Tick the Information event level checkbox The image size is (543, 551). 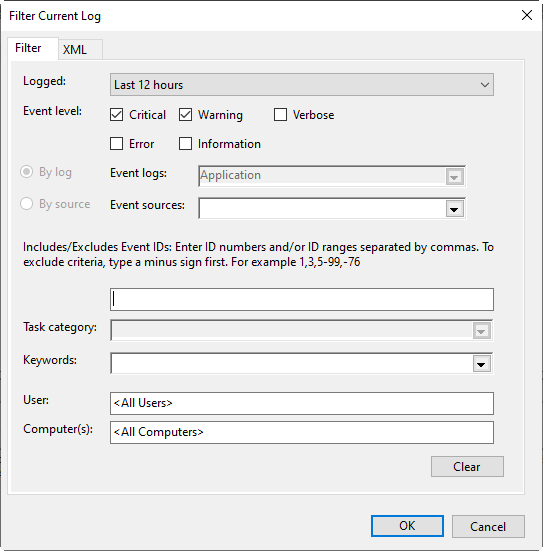click(185, 144)
